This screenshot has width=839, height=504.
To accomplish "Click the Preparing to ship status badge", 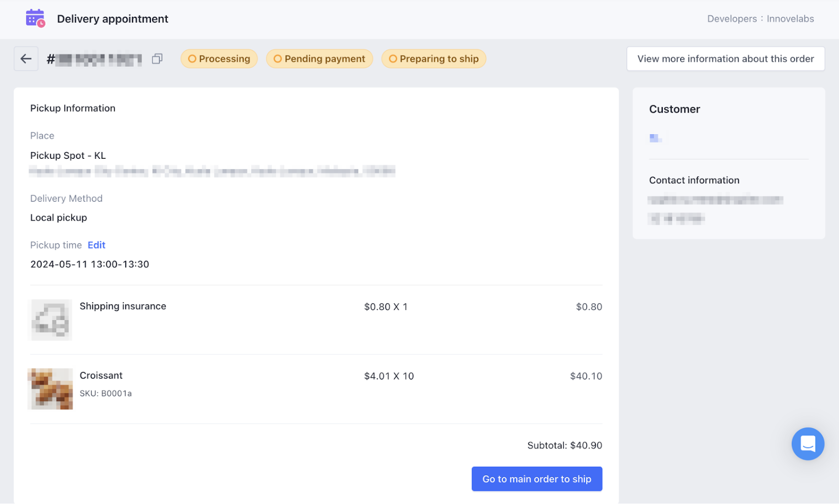I will point(434,59).
